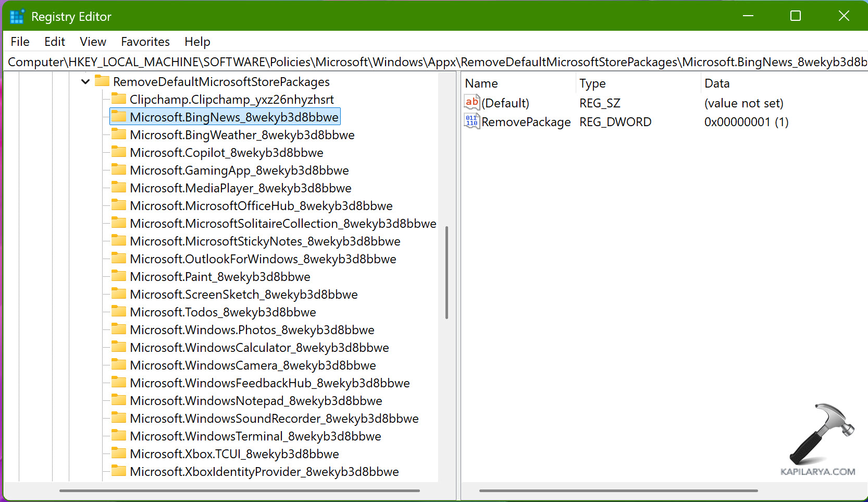Click the Microsoft.Paint folder icon
Viewport: 868px width, 502px height.
(x=119, y=276)
